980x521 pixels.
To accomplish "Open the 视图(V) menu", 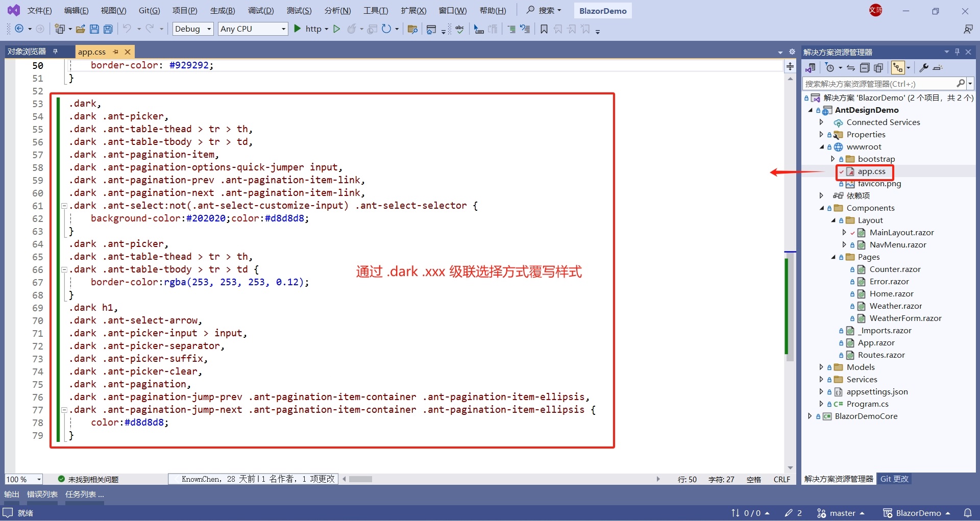I will pyautogui.click(x=113, y=11).
